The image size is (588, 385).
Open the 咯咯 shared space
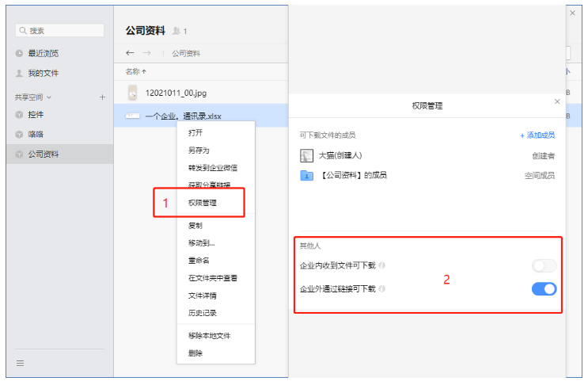[x=36, y=135]
